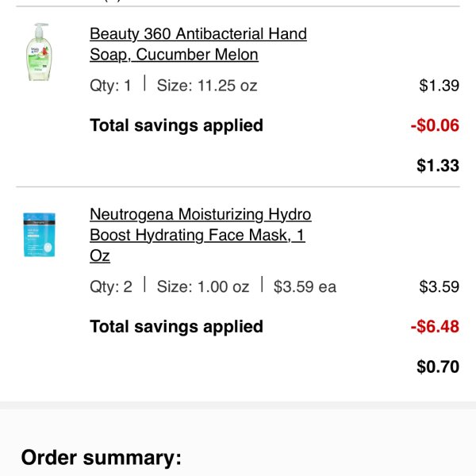Click the -$6.48 savings amount in red
The height and width of the screenshot is (476, 476).
435,327
